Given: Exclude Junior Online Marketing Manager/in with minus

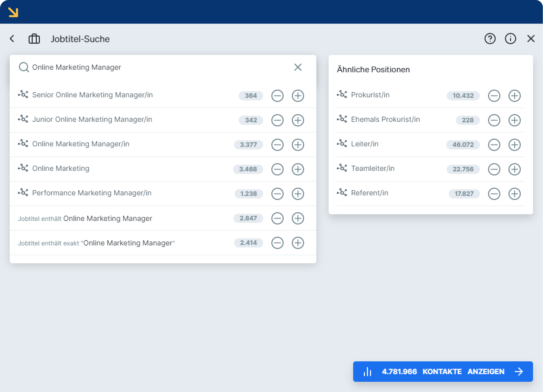Looking at the screenshot, I should 277,120.
